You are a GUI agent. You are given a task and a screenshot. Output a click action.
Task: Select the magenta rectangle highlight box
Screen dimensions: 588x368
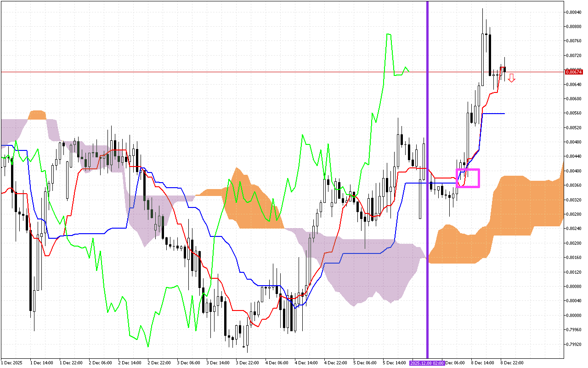tap(468, 178)
